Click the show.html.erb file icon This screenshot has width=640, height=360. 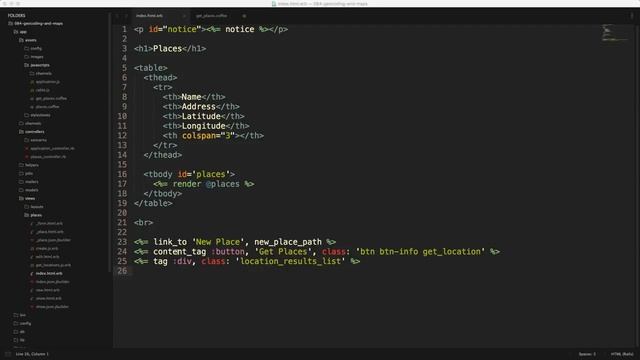[32, 298]
